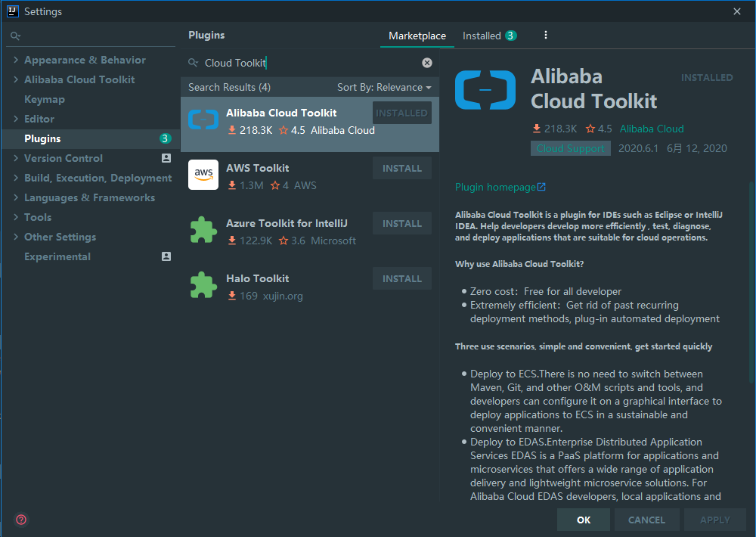The height and width of the screenshot is (537, 756).
Task: Expand the Appearance & Behavior tree node
Action: click(x=16, y=60)
